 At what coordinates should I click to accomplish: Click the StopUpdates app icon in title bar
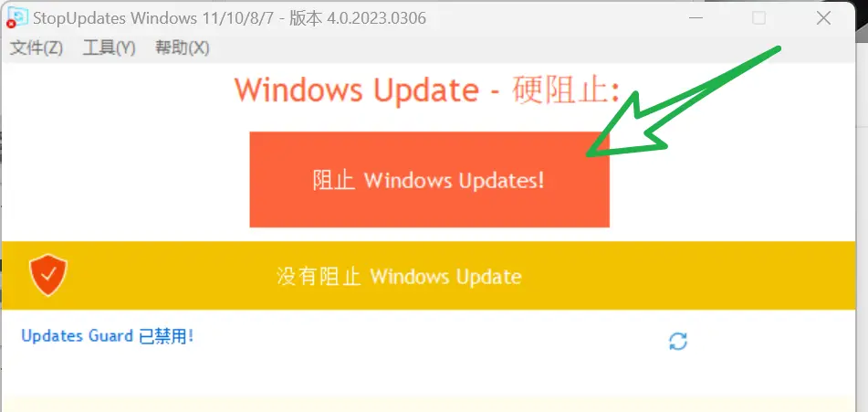click(17, 17)
